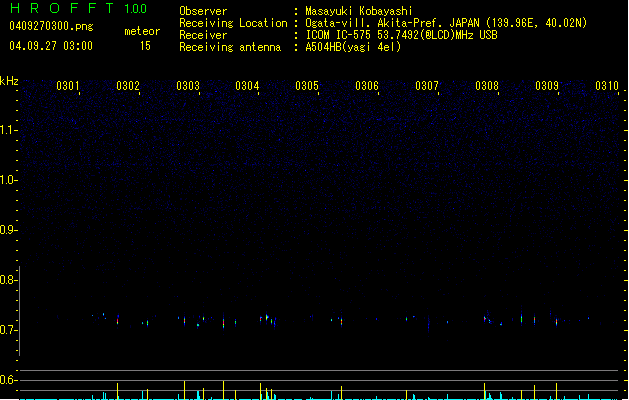Click the 0.7 kHz frequency tick label
This screenshot has height=400, width=629.
tap(8, 330)
